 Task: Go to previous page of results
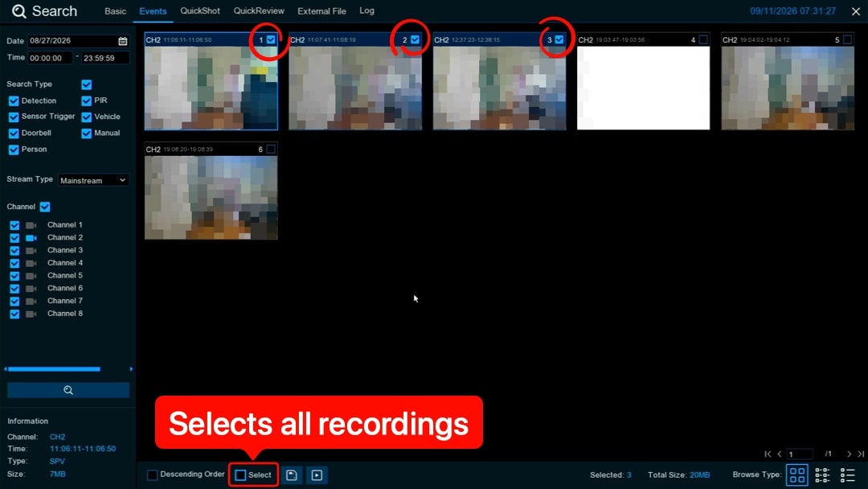point(780,454)
